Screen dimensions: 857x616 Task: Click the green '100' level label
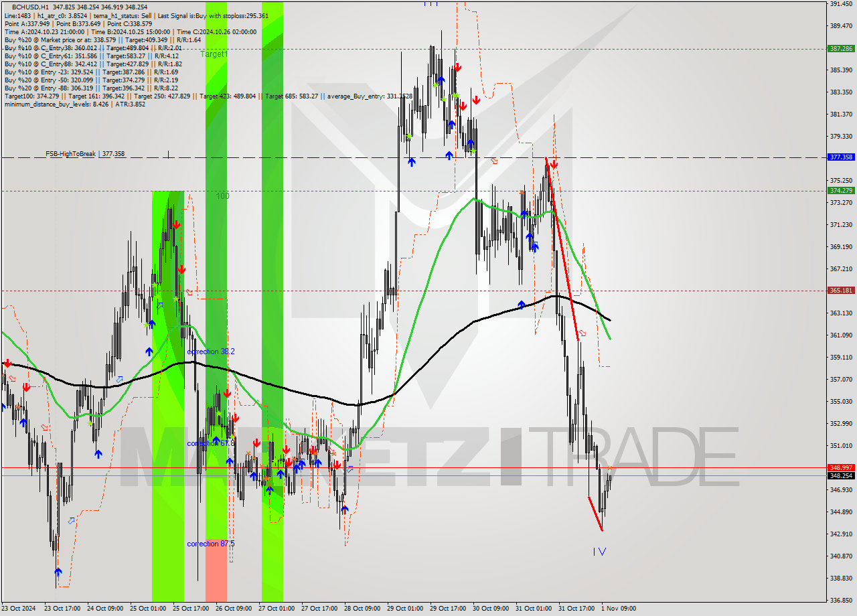coord(222,196)
